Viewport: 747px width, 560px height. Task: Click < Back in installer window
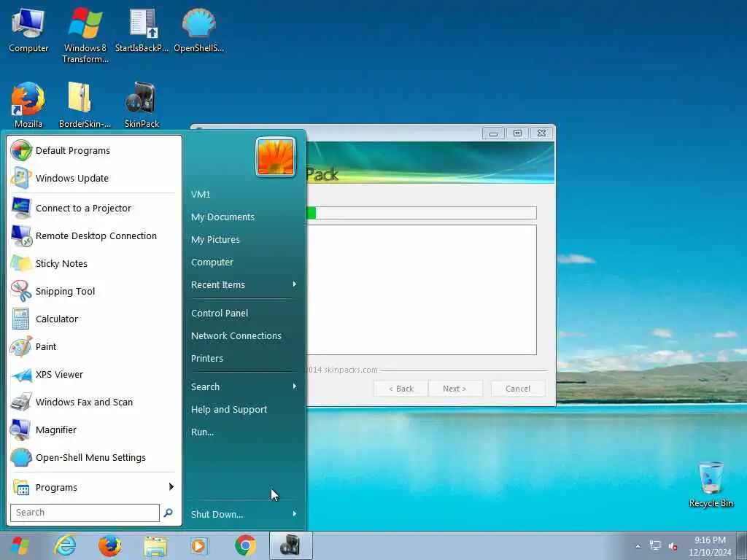coord(400,389)
